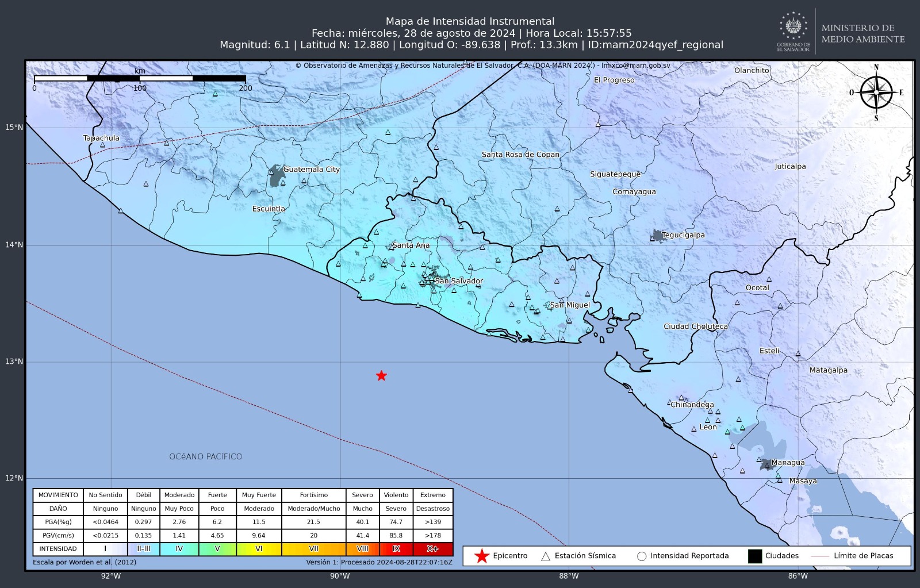Click the gray Guatemala City urban area marker

276,176
